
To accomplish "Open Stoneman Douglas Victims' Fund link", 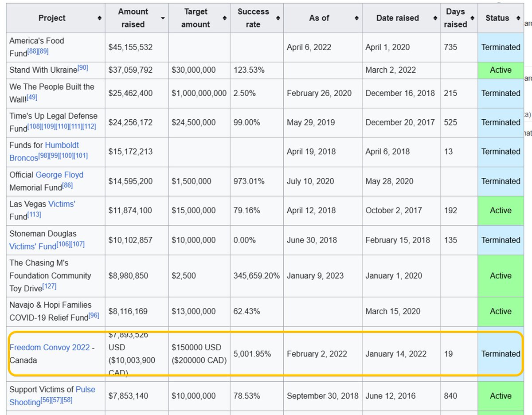I will 33,245.
